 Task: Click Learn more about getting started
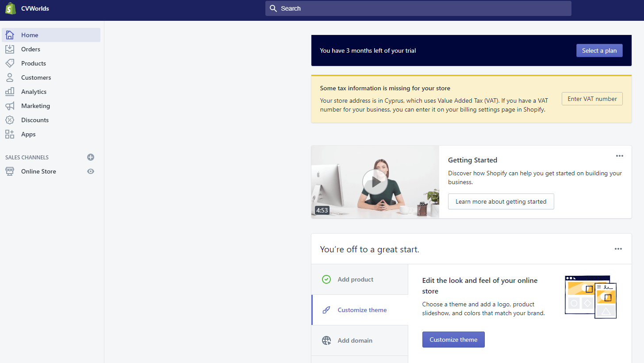pos(501,201)
